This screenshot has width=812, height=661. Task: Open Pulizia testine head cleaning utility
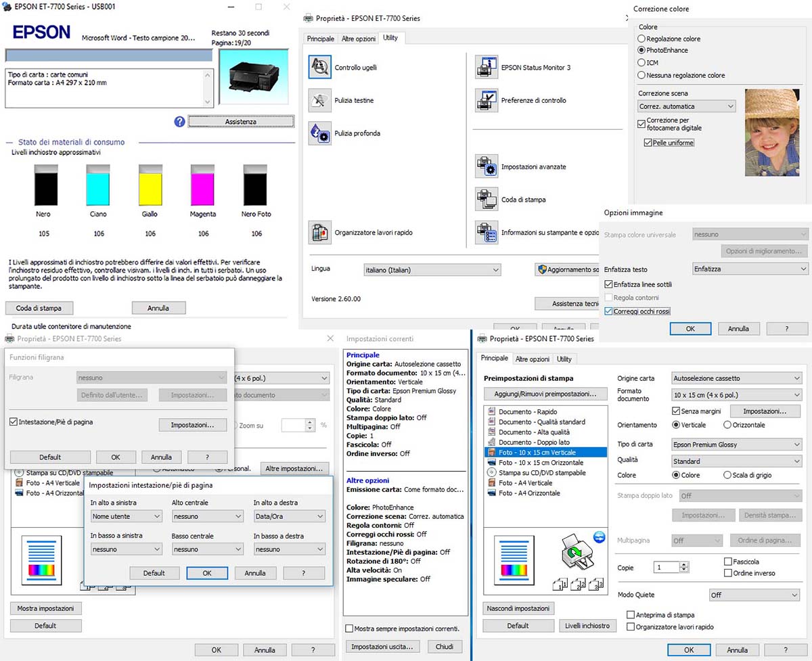[319, 100]
